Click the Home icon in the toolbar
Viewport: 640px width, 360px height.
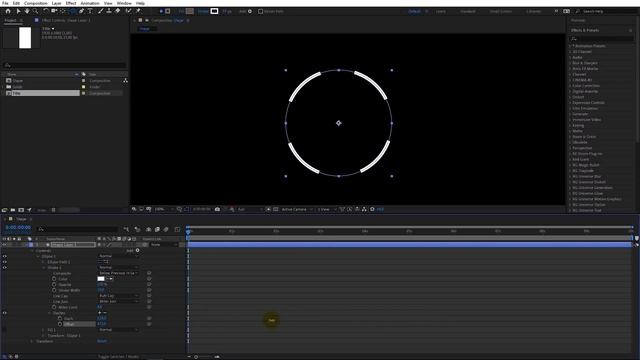pos(8,11)
